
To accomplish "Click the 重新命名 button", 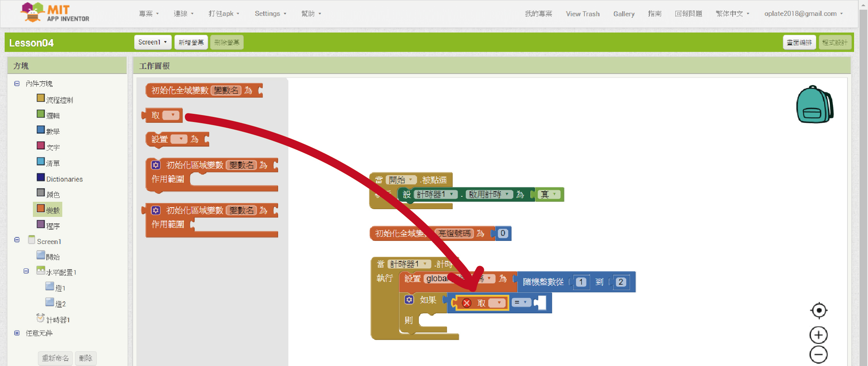I will [x=55, y=358].
